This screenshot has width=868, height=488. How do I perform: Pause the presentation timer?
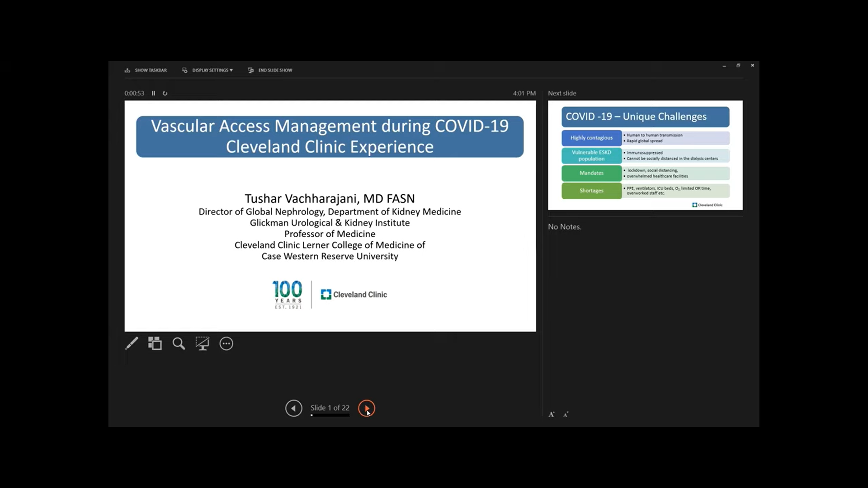tap(153, 93)
